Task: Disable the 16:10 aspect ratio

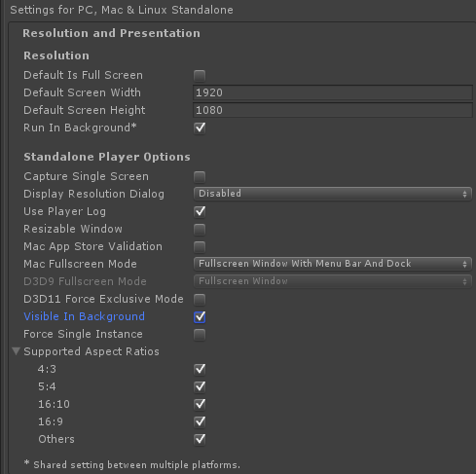Action: 200,404
